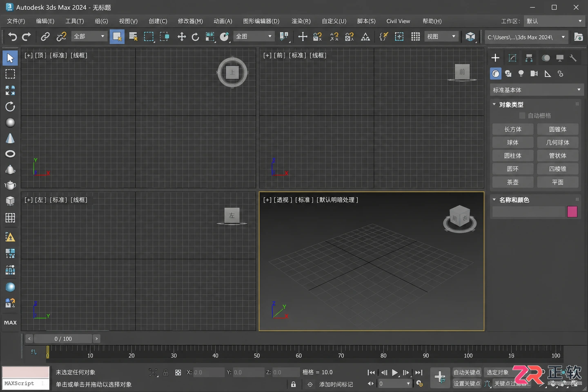Click the Play animation button

(x=394, y=372)
